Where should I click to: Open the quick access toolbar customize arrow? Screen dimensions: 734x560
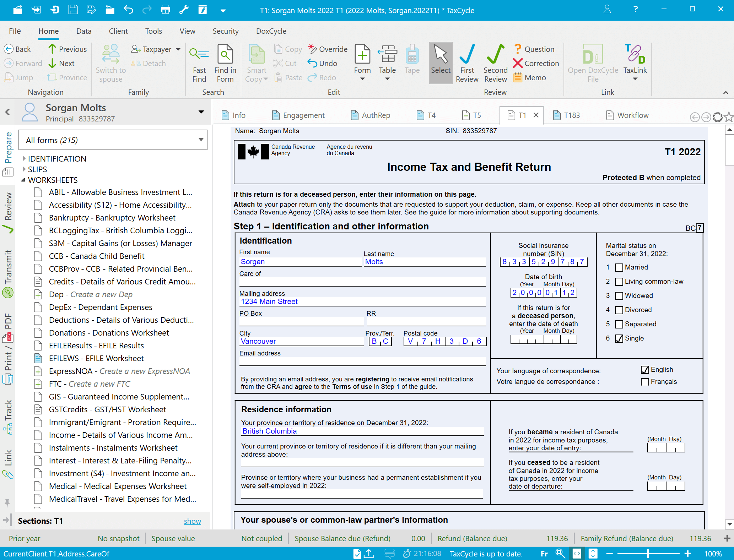click(x=223, y=10)
